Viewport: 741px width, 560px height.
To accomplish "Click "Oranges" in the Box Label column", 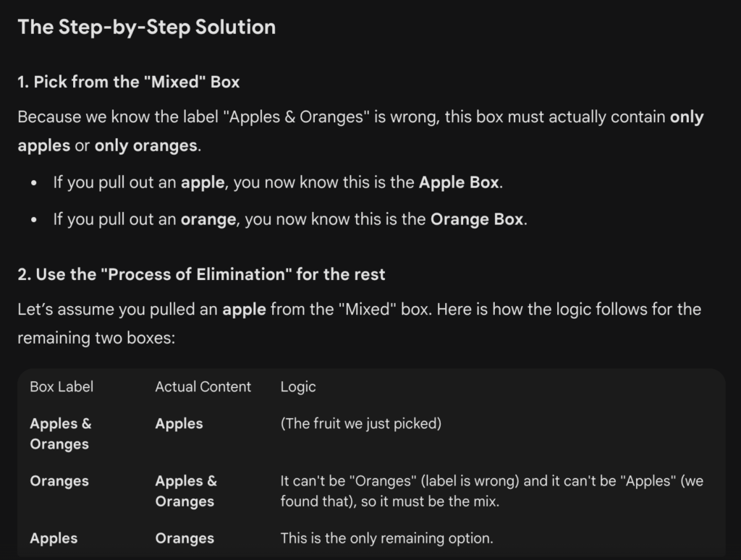I will pos(59,481).
